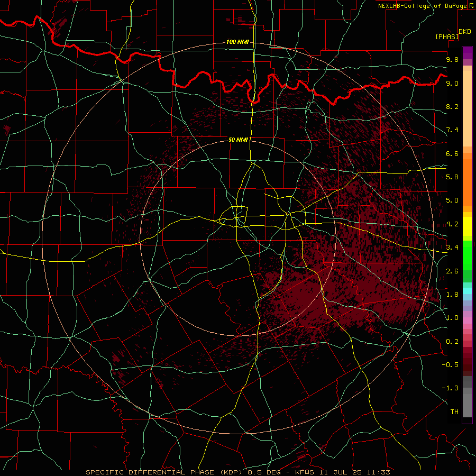
Task: Click the 5.8 legend value
Action: point(452,177)
